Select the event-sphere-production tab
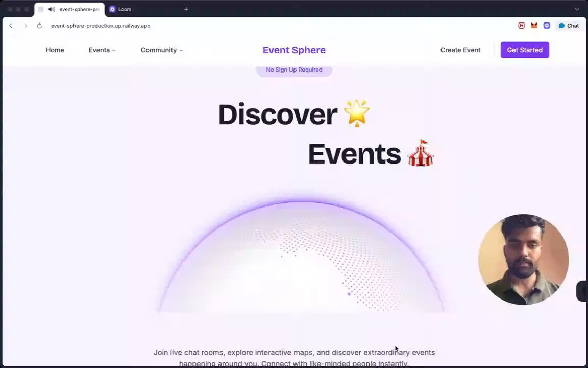Screen dimensions: 588x368 click(70, 9)
